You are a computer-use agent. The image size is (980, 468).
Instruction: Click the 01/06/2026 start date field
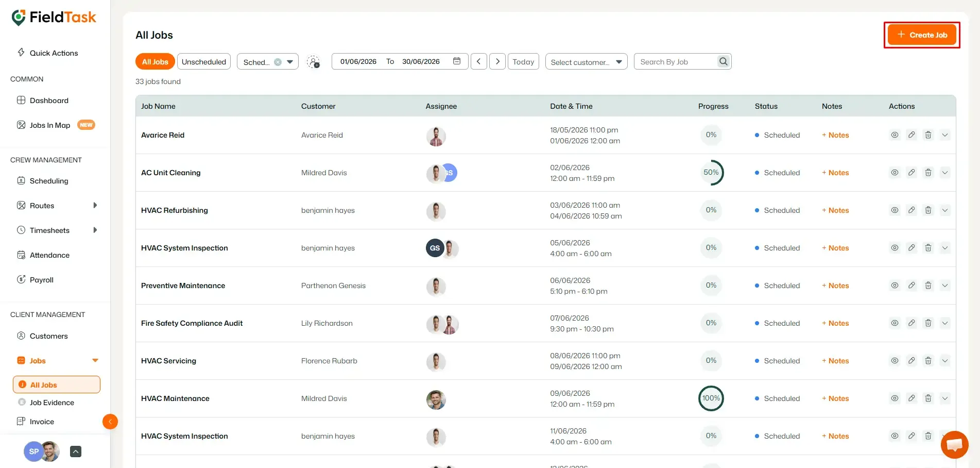[x=358, y=61]
